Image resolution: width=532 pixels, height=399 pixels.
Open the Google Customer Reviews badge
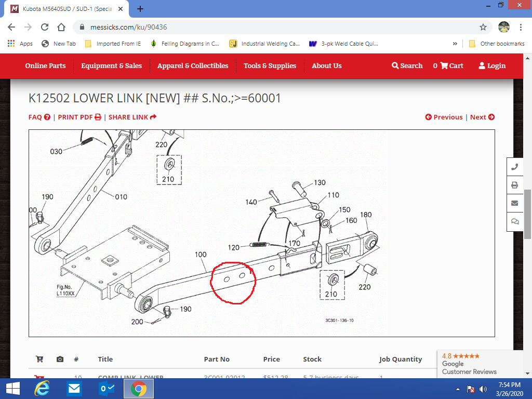click(x=480, y=364)
